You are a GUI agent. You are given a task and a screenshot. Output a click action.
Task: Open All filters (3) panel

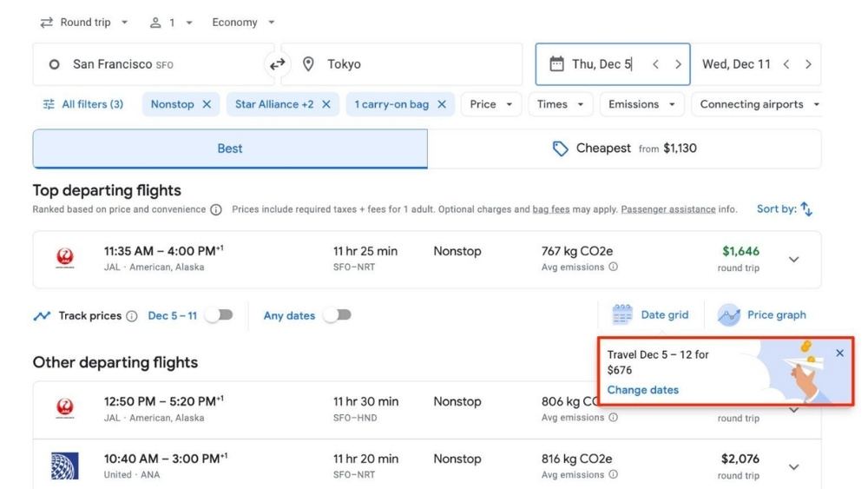click(83, 104)
